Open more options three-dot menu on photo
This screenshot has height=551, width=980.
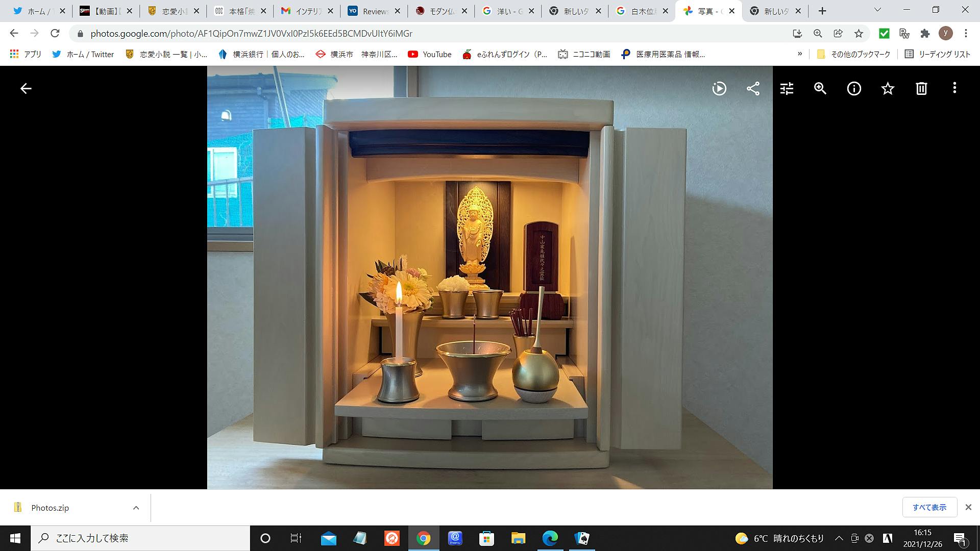point(954,88)
